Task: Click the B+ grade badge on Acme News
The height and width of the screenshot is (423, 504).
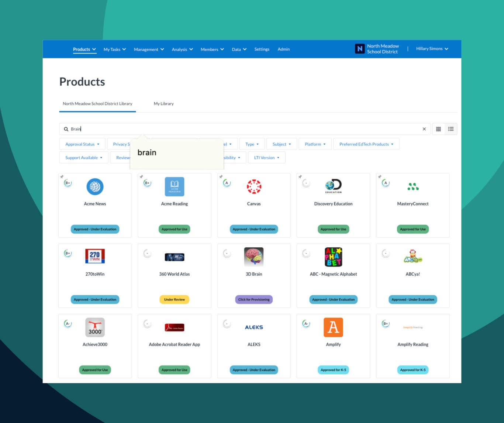Action: pos(68,183)
